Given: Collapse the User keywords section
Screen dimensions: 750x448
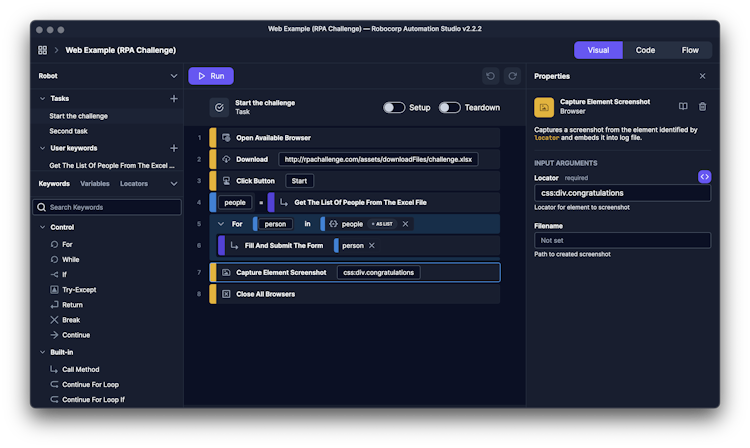Looking at the screenshot, I should (x=43, y=148).
